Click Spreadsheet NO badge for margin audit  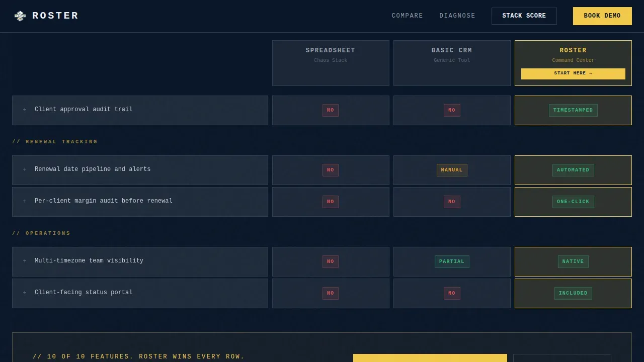[x=331, y=202]
